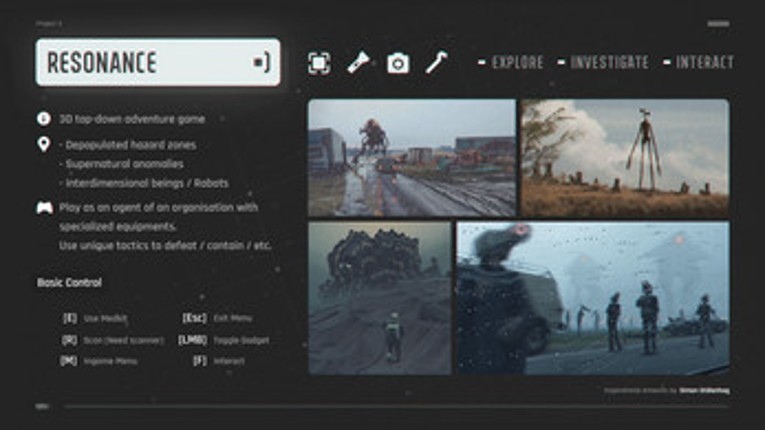
Task: Click the 'specialized equipments.' line
Action: pyautogui.click(x=118, y=226)
